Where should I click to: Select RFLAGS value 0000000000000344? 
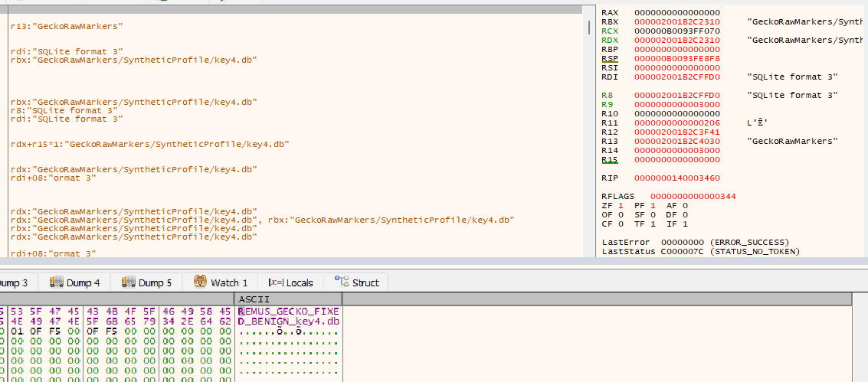point(693,196)
